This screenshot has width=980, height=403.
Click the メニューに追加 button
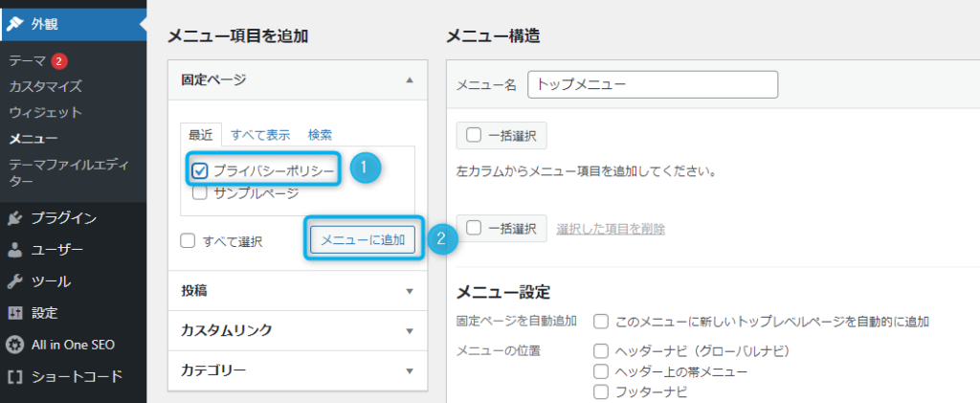tap(363, 240)
